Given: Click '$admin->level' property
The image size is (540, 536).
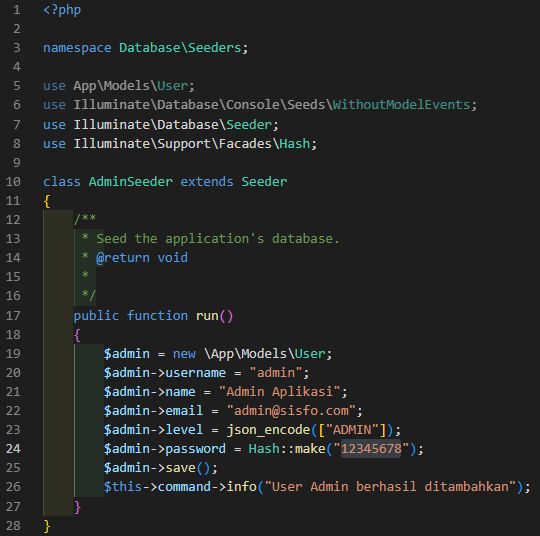Looking at the screenshot, I should [154, 430].
